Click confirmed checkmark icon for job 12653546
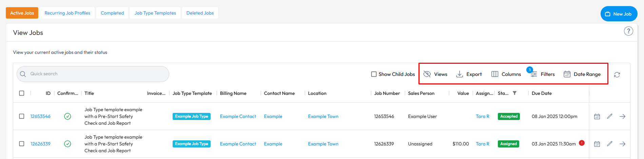The image size is (644, 159). pos(67,116)
